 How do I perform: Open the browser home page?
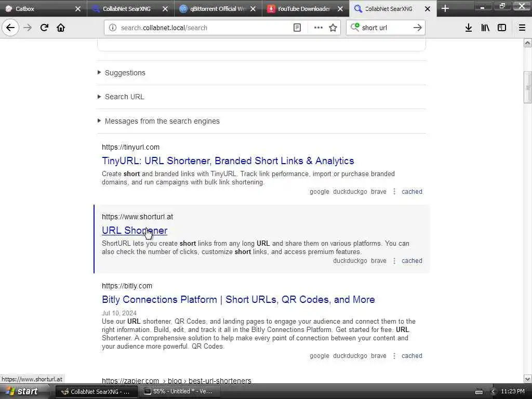pos(61,28)
